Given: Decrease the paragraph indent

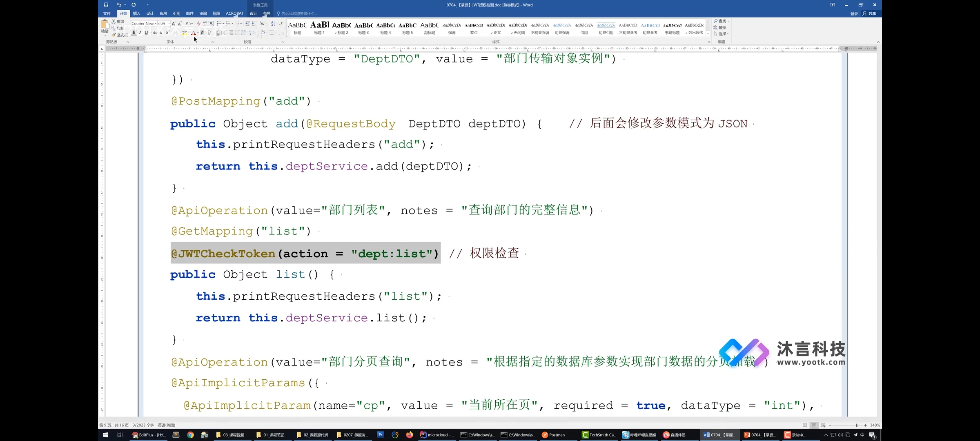Looking at the screenshot, I should coord(248,24).
